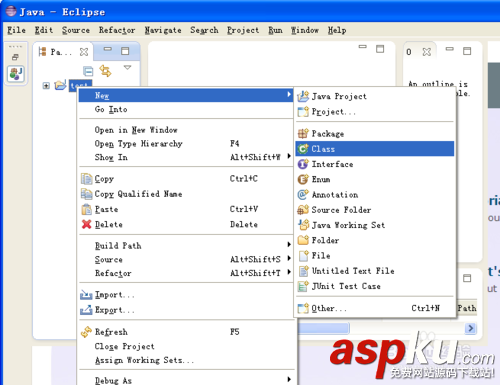
Task: Click the horizontal scrollbar right arrow
Action: [x=470, y=328]
